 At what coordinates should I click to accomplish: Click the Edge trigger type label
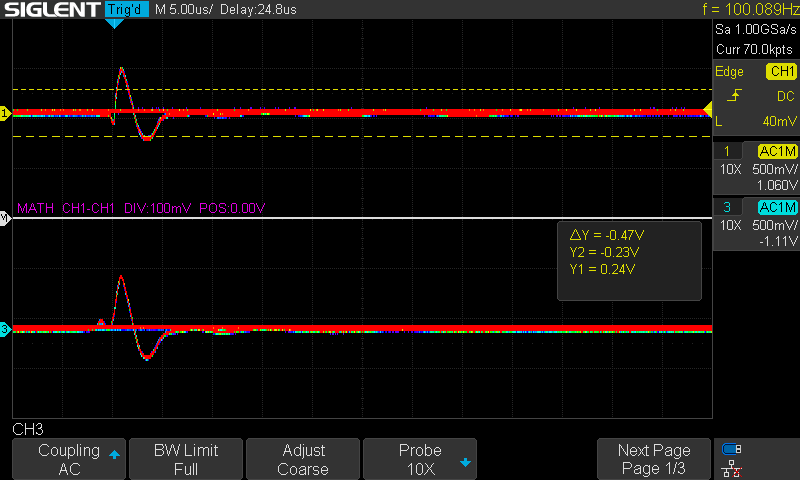click(x=729, y=71)
